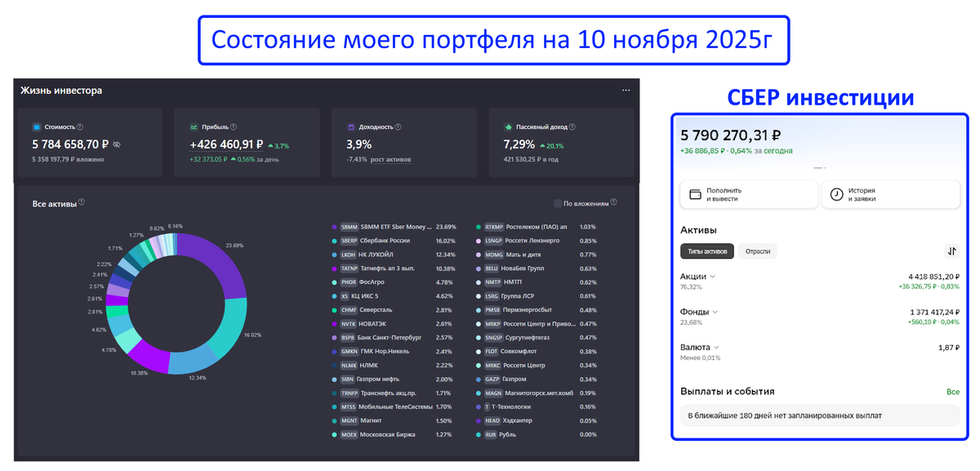Select the Сбербанк России row in asset list
Screen dimensions: 980x471
point(384,241)
